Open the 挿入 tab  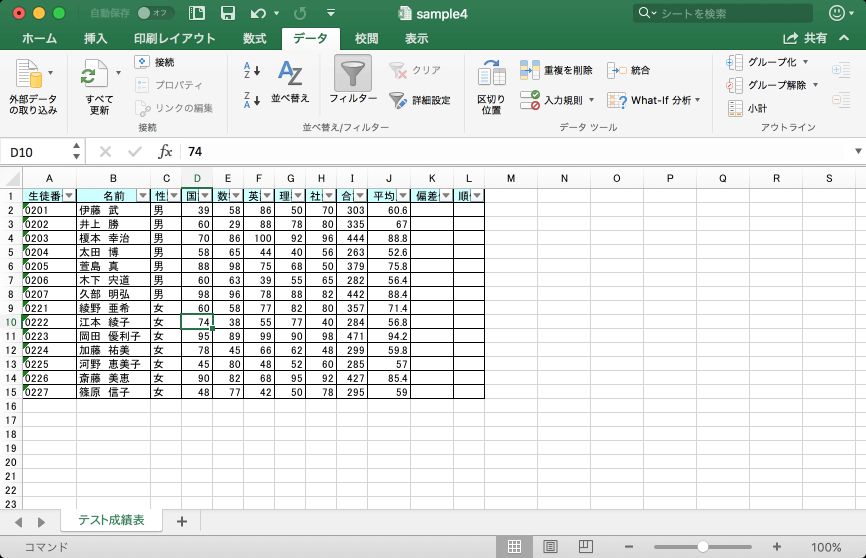tap(96, 38)
